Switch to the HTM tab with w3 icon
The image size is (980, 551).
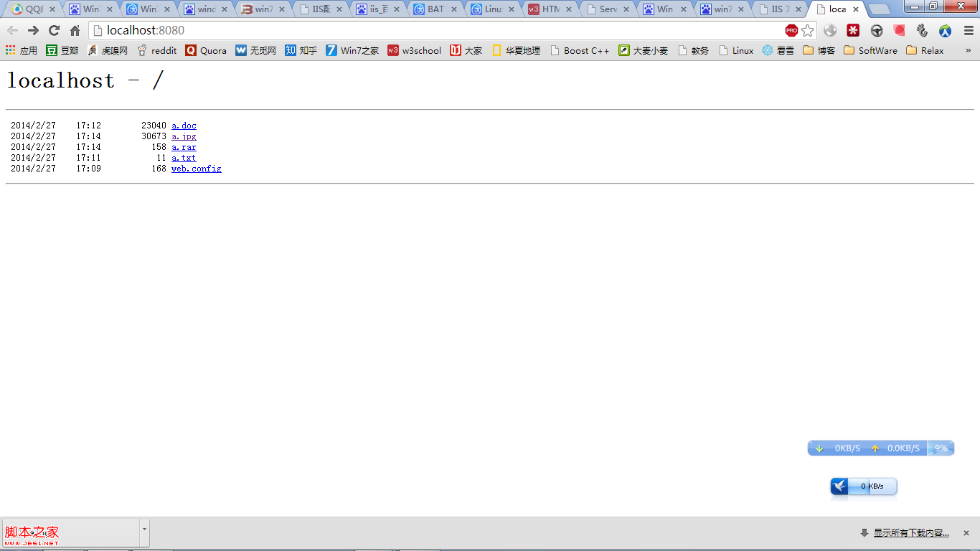550,9
